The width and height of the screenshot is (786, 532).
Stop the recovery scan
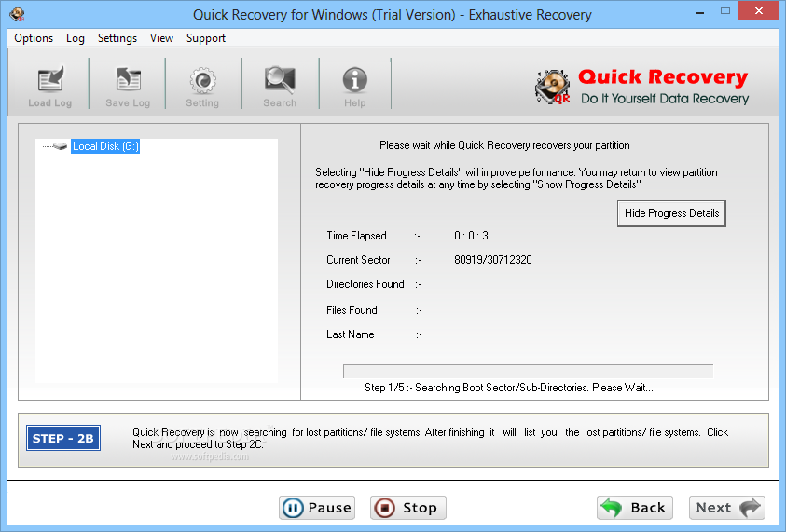[x=408, y=508]
